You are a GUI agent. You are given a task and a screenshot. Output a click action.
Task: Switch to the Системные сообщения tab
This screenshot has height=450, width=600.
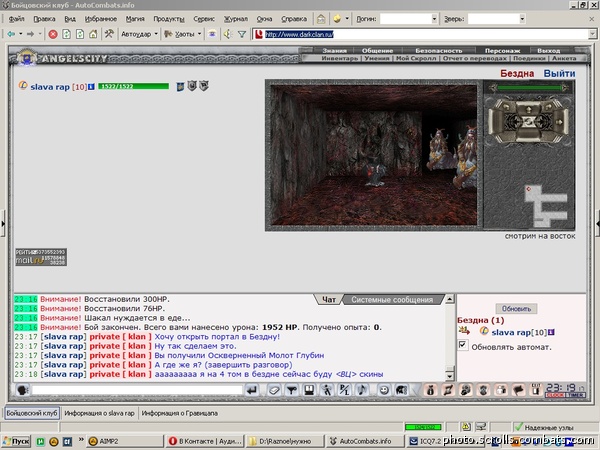[x=392, y=300]
